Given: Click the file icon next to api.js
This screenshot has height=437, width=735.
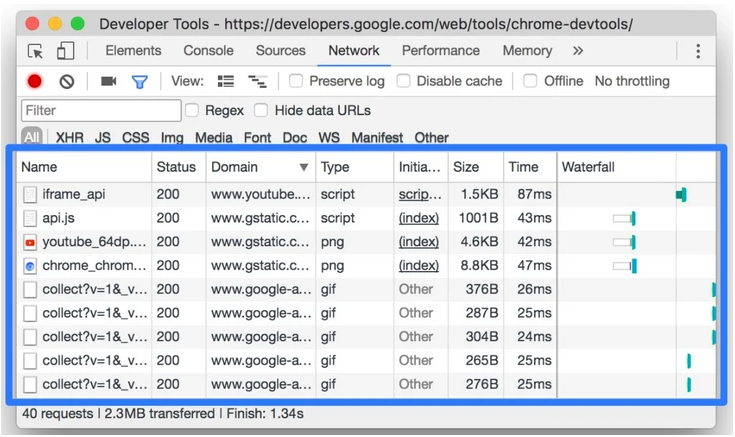Looking at the screenshot, I should (30, 218).
